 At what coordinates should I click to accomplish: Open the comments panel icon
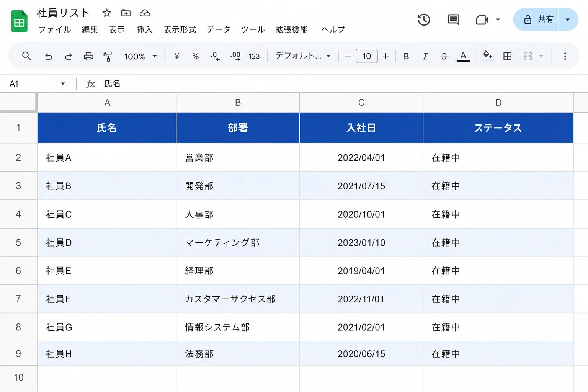pos(454,20)
